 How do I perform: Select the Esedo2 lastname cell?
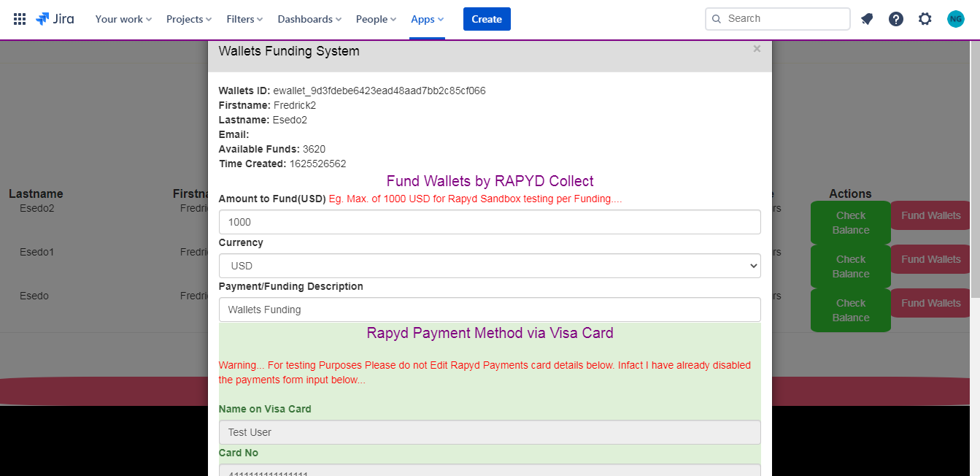tap(37, 208)
